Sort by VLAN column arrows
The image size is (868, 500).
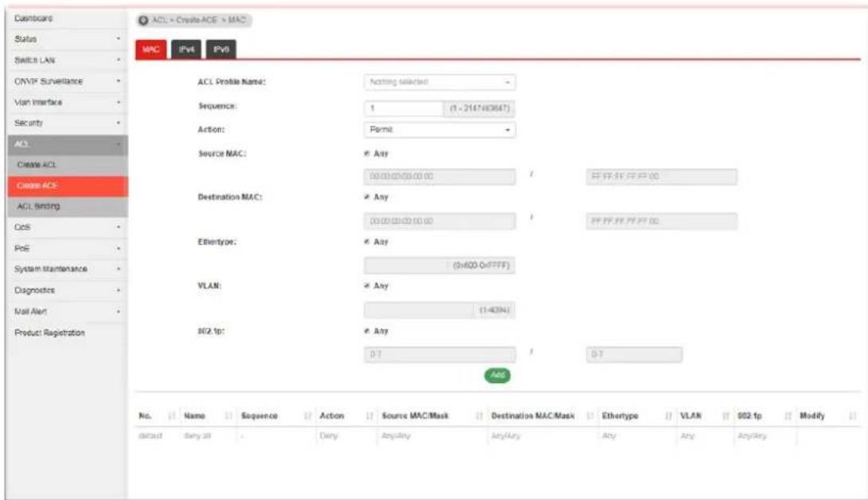pyautogui.click(x=725, y=416)
